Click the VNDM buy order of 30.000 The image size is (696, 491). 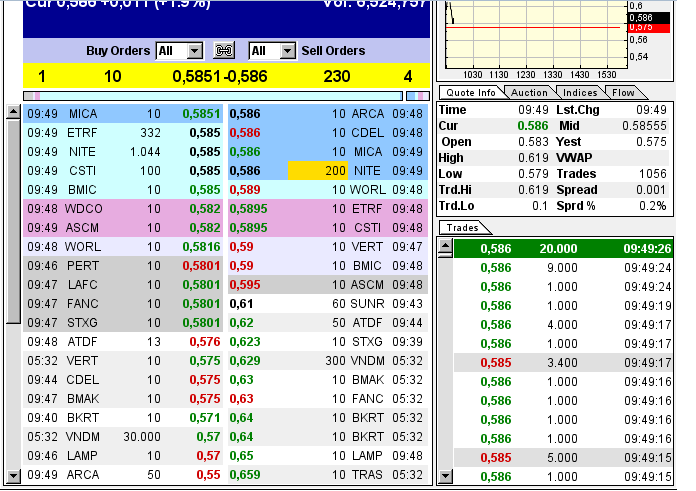[124, 437]
